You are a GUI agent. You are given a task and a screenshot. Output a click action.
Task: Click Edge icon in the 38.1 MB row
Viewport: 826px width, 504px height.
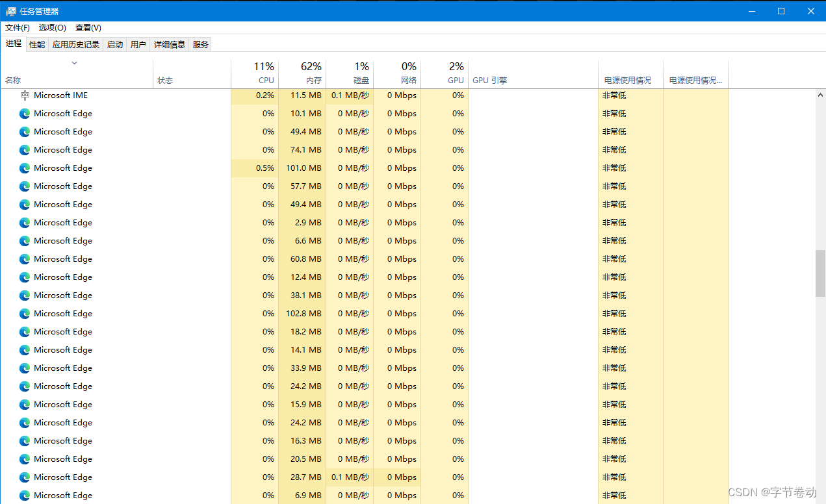(x=25, y=296)
